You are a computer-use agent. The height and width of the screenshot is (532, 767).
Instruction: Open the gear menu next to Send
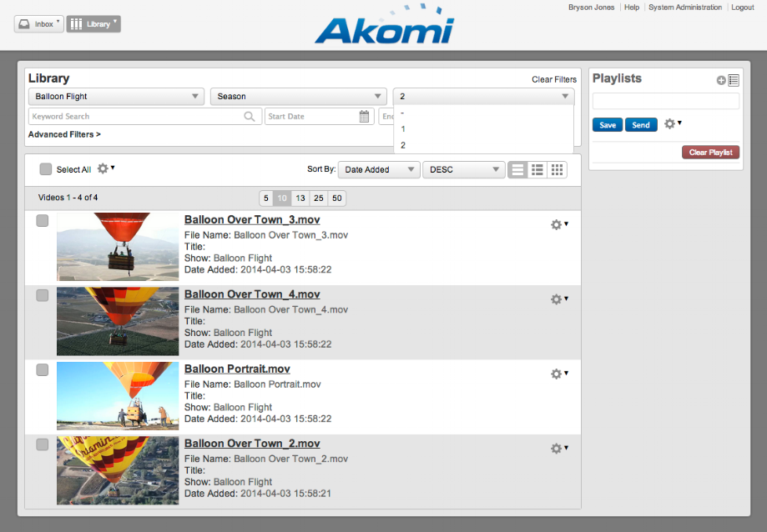click(672, 123)
